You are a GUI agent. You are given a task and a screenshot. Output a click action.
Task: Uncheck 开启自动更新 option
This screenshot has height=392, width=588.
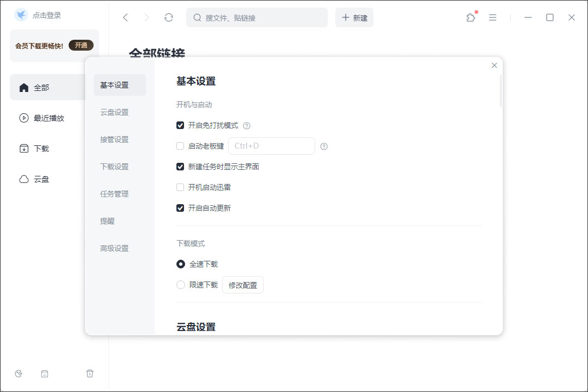coord(180,207)
